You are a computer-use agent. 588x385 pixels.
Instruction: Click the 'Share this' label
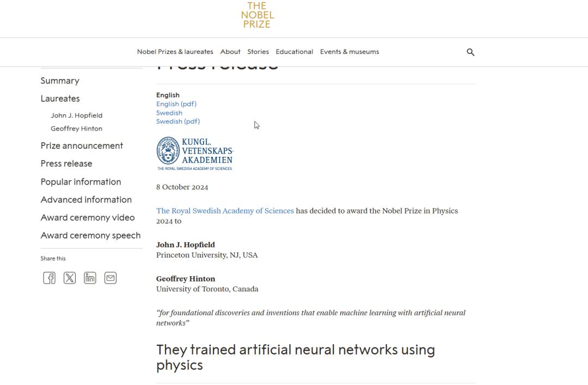(53, 259)
